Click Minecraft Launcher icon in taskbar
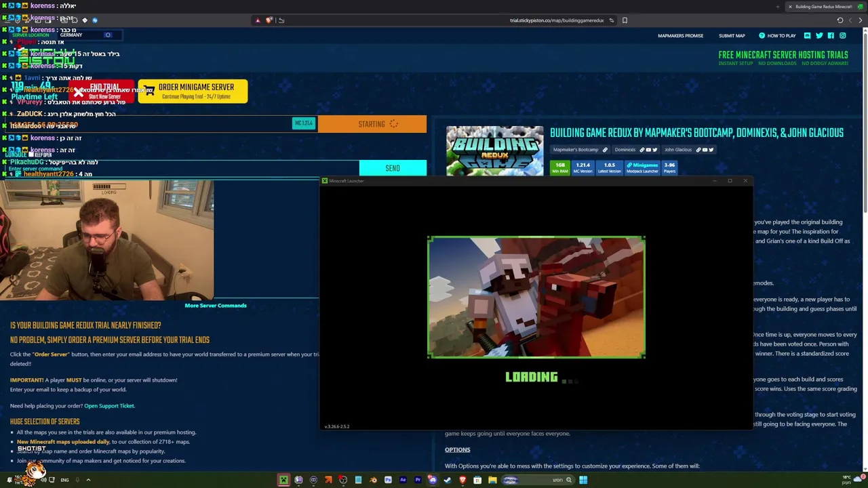Screen dimensions: 868x488 click(283, 480)
